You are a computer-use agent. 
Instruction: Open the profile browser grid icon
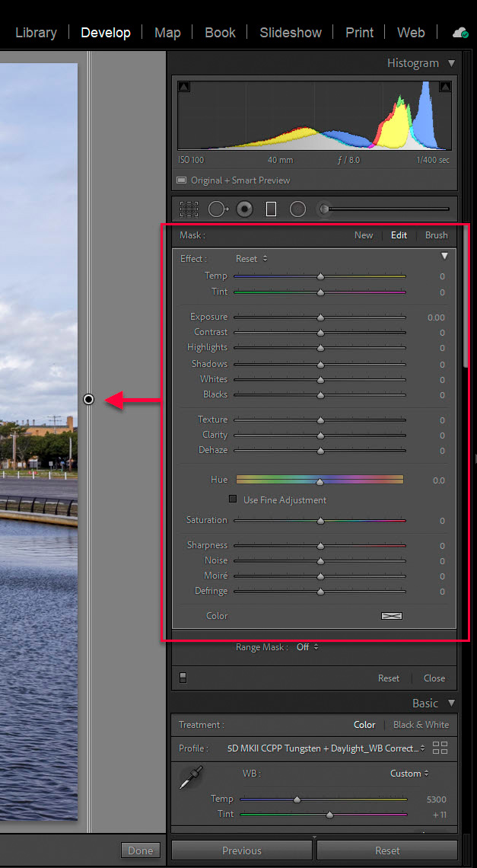click(x=440, y=748)
